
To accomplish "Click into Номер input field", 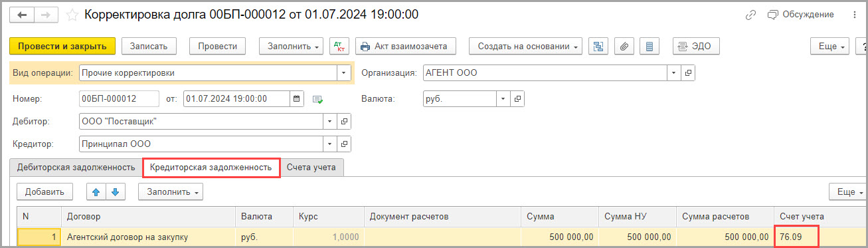I will tap(119, 98).
